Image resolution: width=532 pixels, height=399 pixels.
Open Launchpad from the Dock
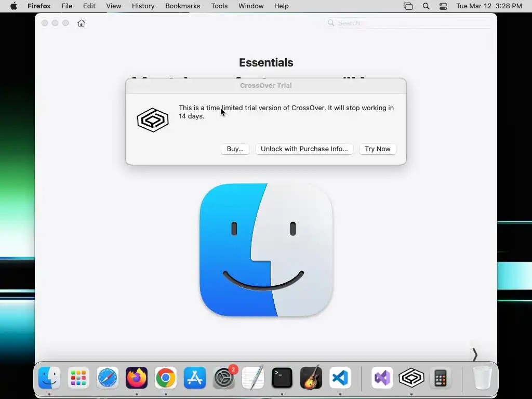point(78,378)
